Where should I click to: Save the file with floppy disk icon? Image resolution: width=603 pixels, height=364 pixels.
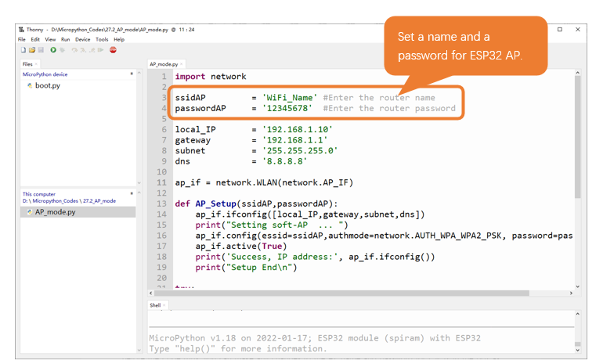(x=41, y=50)
